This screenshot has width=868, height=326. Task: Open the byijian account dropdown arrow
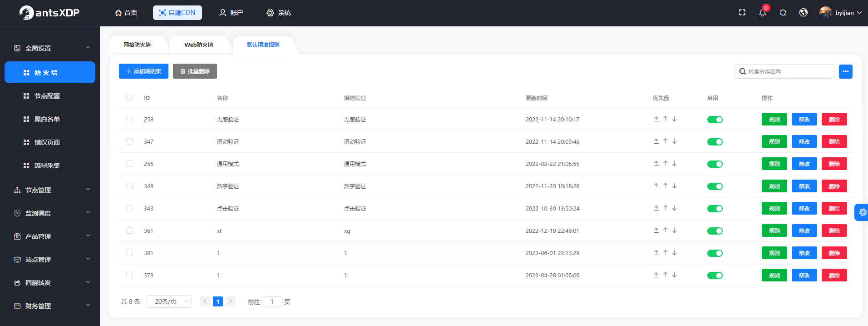pos(859,13)
